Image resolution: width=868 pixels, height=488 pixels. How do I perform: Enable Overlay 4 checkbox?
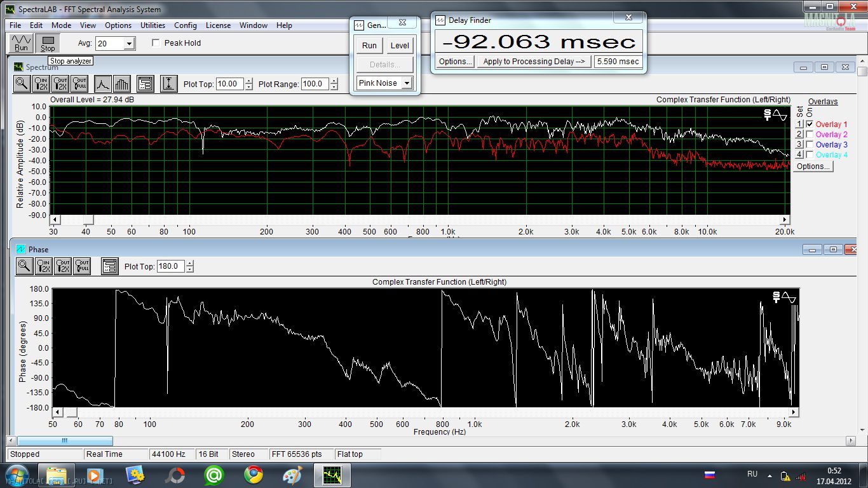click(810, 155)
